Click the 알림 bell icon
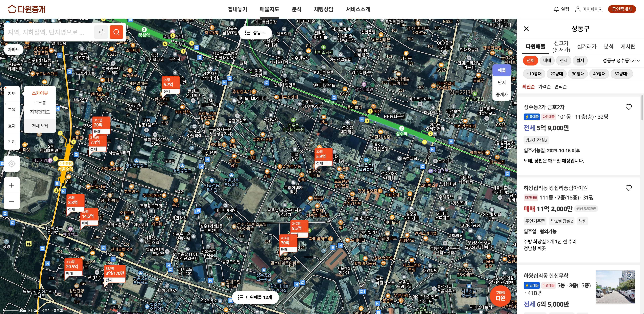Viewport: 644px width, 314px height. click(556, 9)
